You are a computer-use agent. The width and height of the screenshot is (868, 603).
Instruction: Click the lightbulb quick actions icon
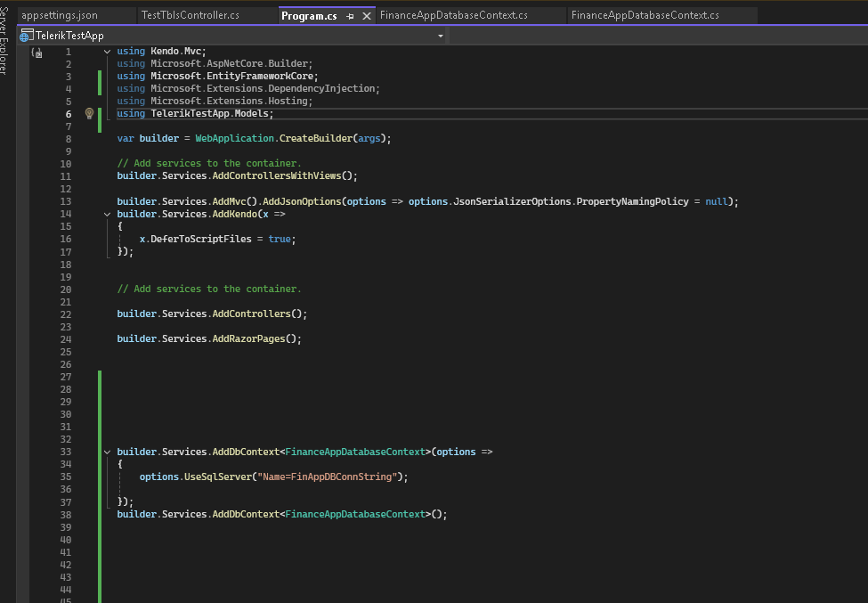[x=89, y=113]
